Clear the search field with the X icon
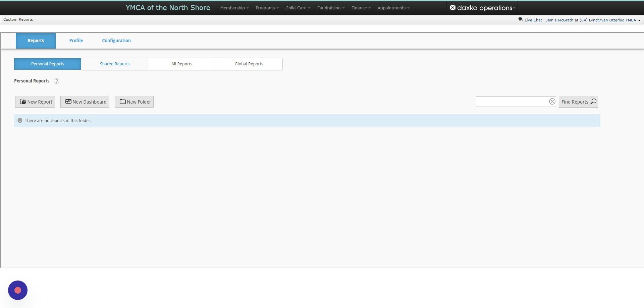Image resolution: width=644 pixels, height=308 pixels. 552,102
